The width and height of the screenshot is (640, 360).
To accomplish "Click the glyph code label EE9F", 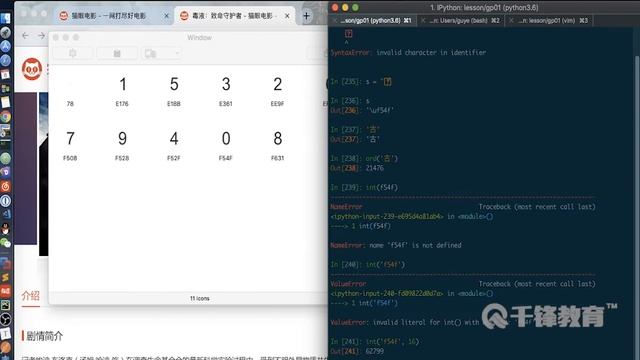I will 278,104.
